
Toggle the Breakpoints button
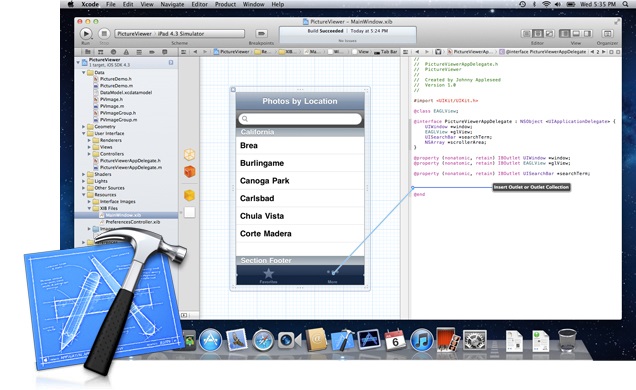click(261, 33)
